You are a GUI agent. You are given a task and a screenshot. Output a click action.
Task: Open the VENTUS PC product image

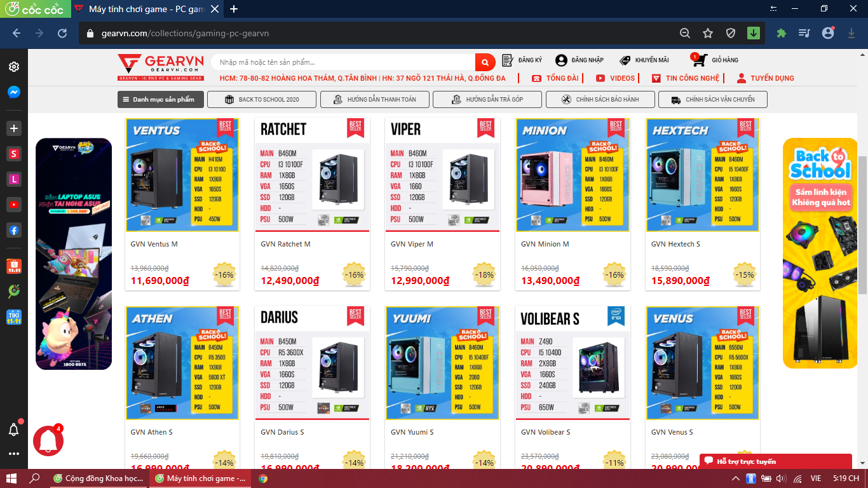pos(182,175)
